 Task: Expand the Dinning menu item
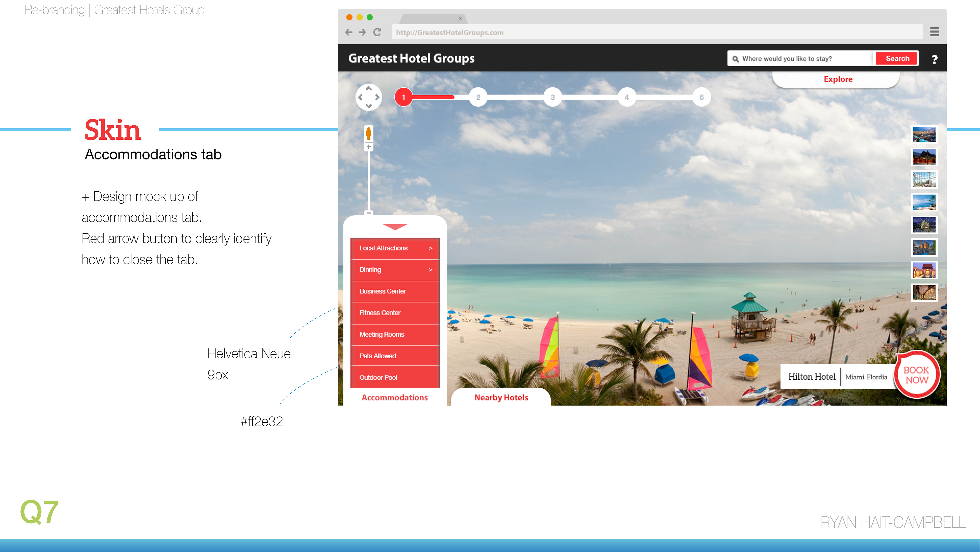tap(395, 270)
